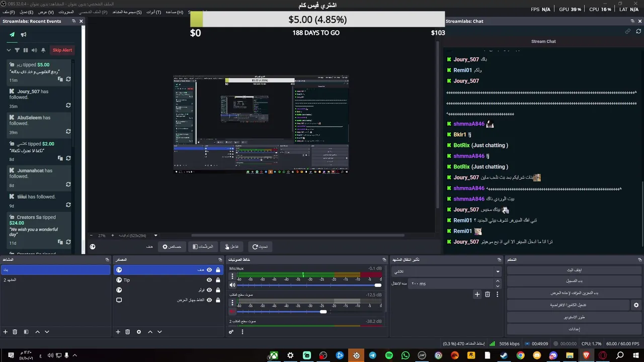Open the المرشحات filters button under preview
The height and width of the screenshot is (362, 644).
click(203, 246)
